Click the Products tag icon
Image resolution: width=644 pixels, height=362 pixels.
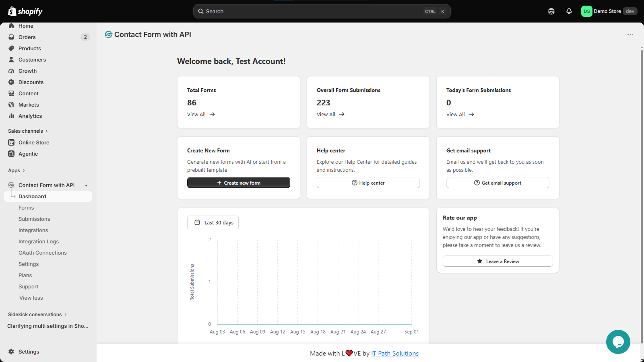click(11, 48)
